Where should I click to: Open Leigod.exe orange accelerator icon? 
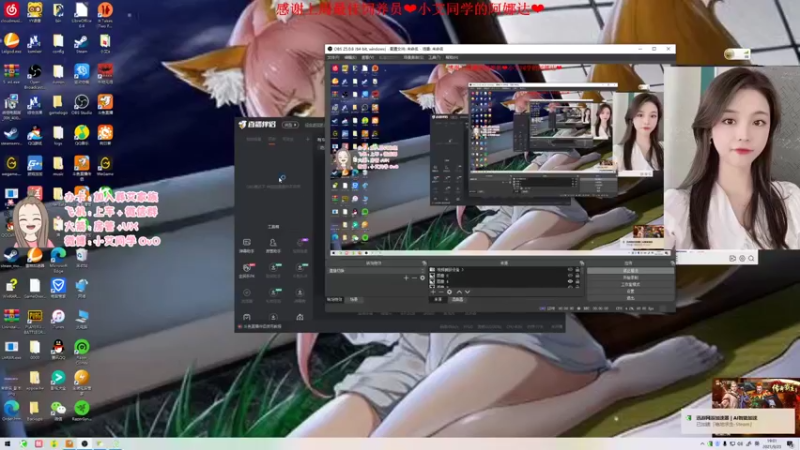coord(11,43)
